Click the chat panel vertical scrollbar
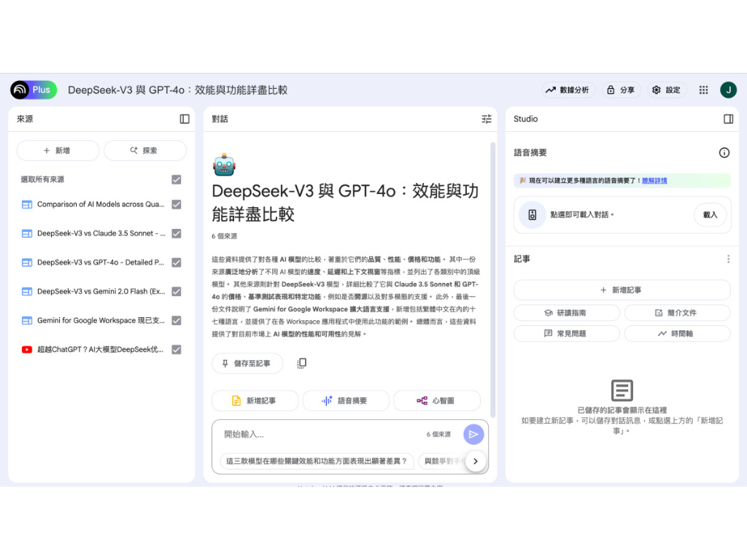Screen dimensions: 747x560 [x=492, y=279]
